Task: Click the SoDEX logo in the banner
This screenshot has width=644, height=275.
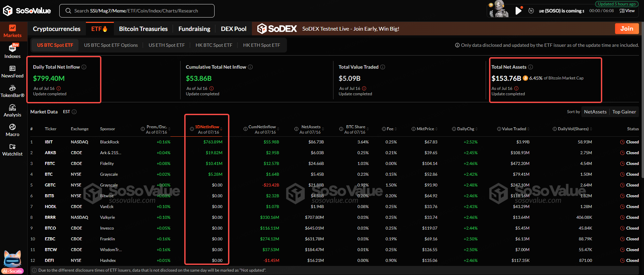Action: (277, 29)
